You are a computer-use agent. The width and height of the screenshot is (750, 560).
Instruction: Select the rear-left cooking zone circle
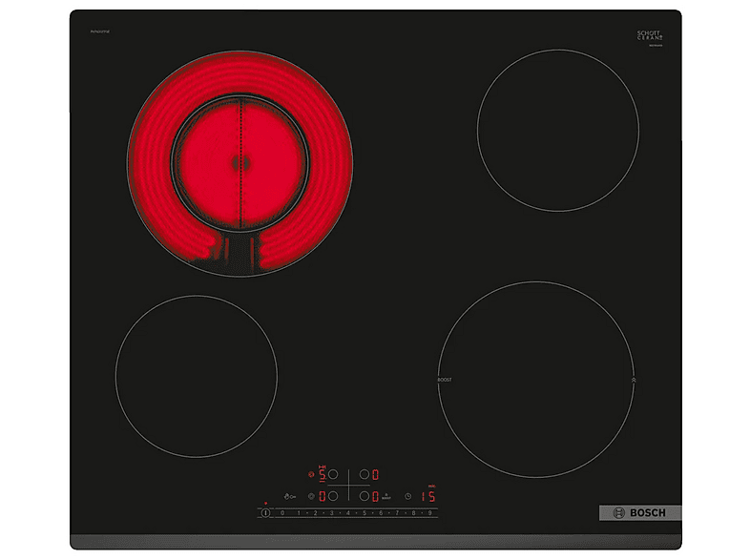333,474
